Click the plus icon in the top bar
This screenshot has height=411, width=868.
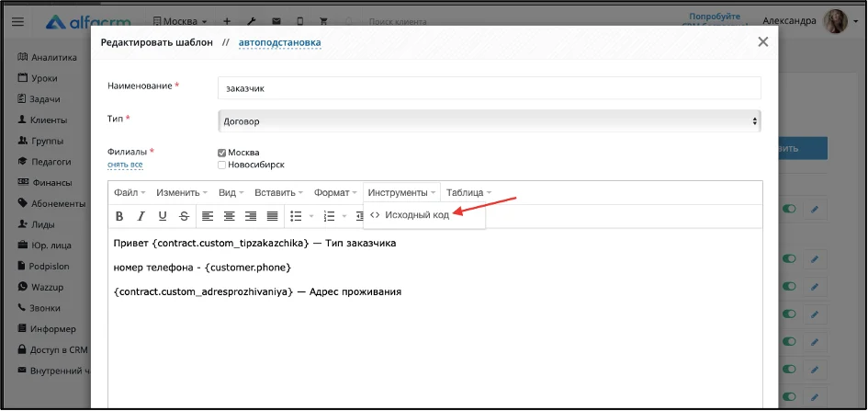(x=226, y=21)
